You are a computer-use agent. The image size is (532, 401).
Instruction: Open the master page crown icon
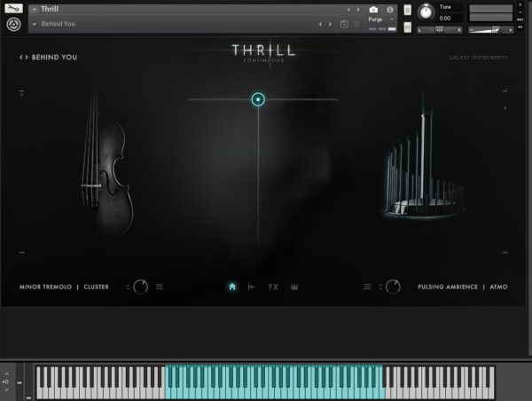click(x=294, y=287)
